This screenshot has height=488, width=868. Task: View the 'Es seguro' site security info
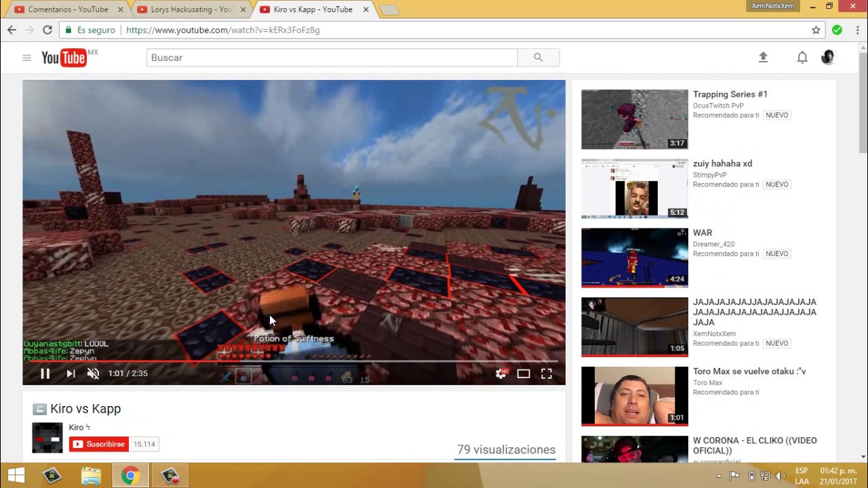point(90,30)
